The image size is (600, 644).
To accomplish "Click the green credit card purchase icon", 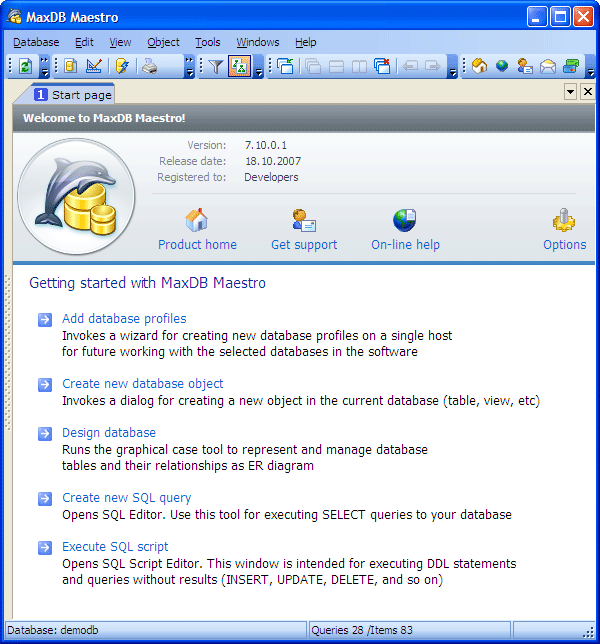I will (x=571, y=66).
